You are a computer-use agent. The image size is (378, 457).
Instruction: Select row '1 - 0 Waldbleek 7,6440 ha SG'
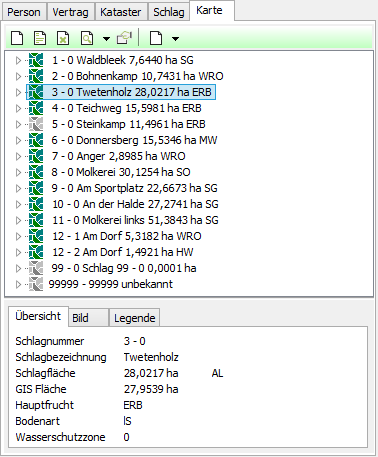[x=123, y=60]
